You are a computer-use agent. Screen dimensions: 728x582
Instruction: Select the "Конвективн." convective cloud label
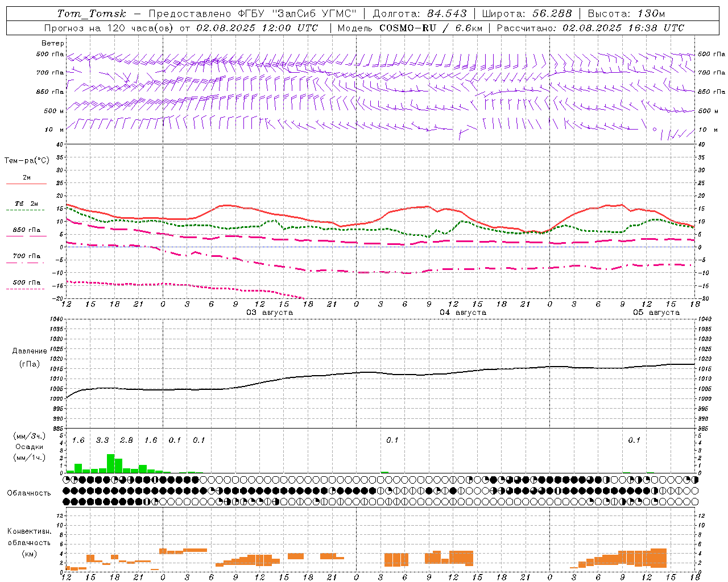30,531
